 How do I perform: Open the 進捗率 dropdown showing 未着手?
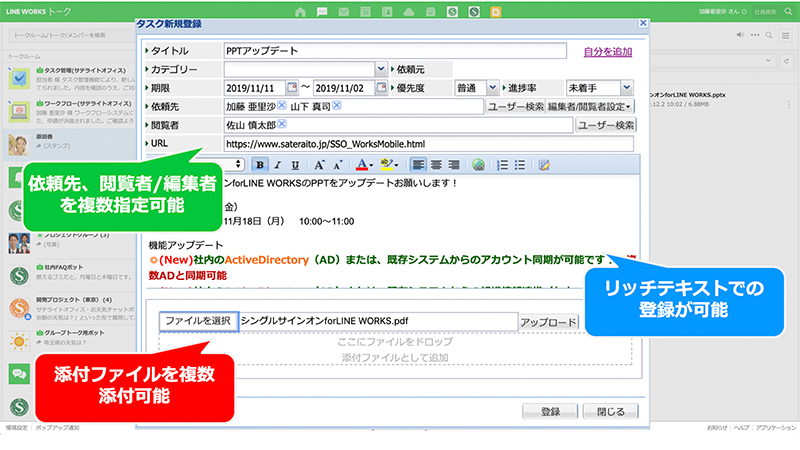coord(627,88)
